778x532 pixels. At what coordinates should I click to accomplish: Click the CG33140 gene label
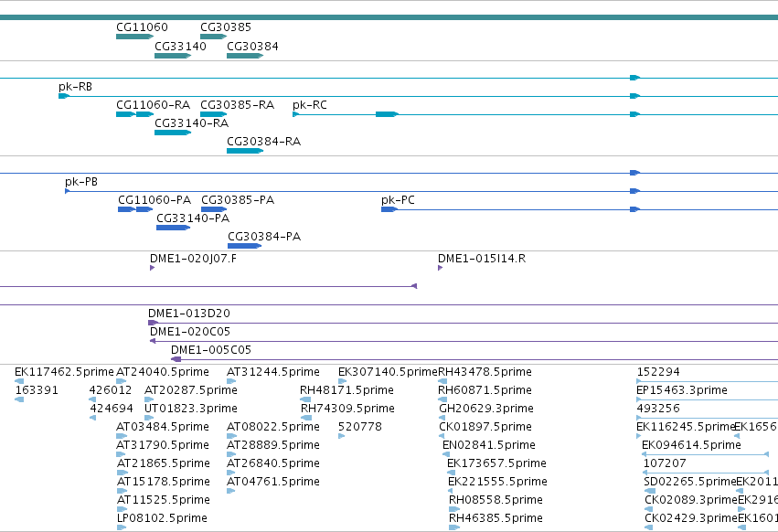click(x=180, y=47)
